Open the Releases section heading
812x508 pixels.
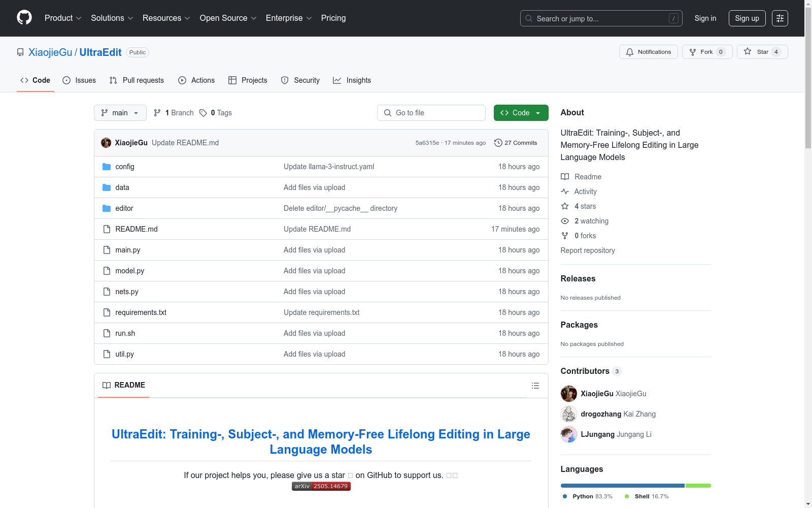[x=578, y=278]
